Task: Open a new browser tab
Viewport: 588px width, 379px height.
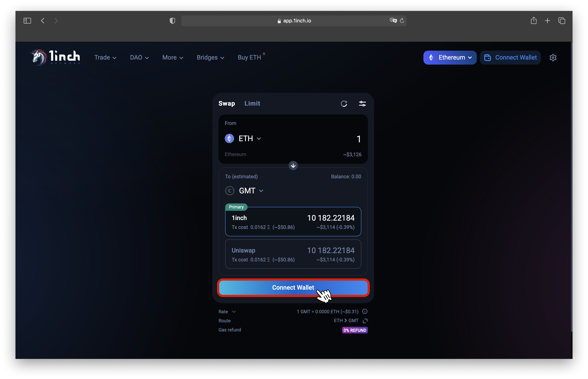Action: [547, 21]
